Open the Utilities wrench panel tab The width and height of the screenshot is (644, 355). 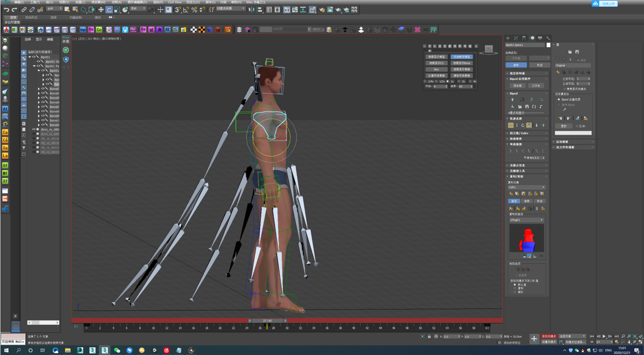coord(548,38)
